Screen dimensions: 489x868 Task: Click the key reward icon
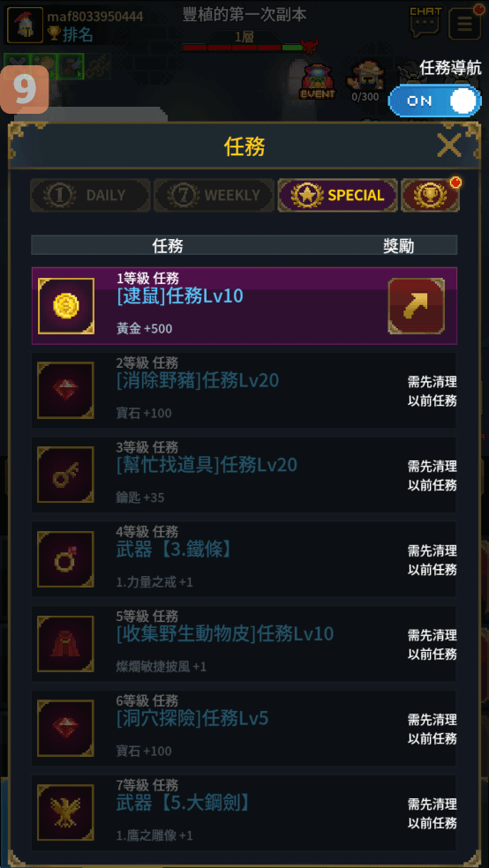point(66,475)
